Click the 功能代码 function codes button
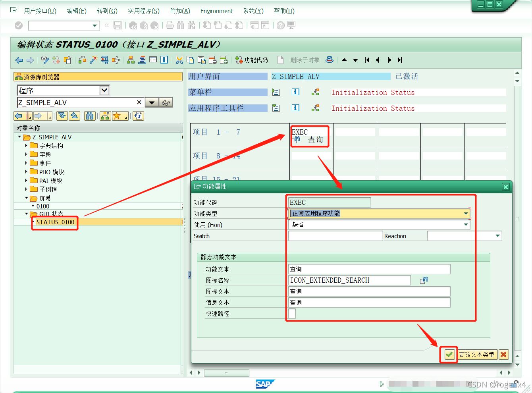The width and height of the screenshot is (532, 393). click(x=252, y=60)
